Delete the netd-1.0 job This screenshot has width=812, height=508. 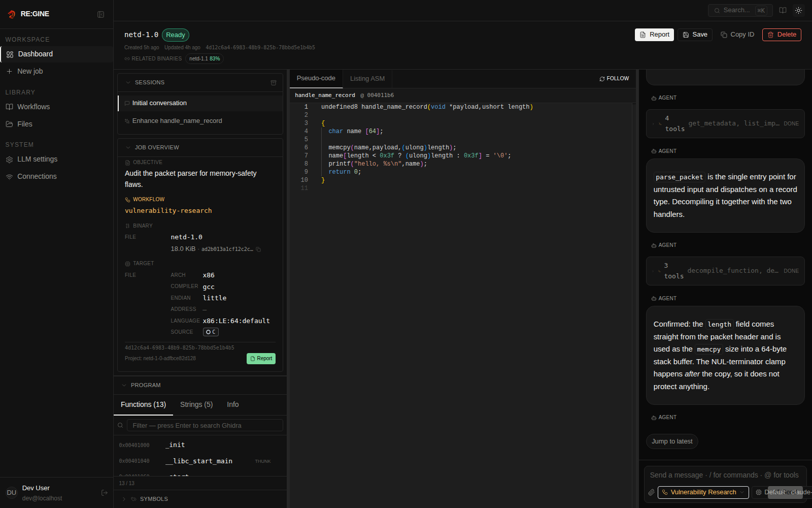(782, 35)
